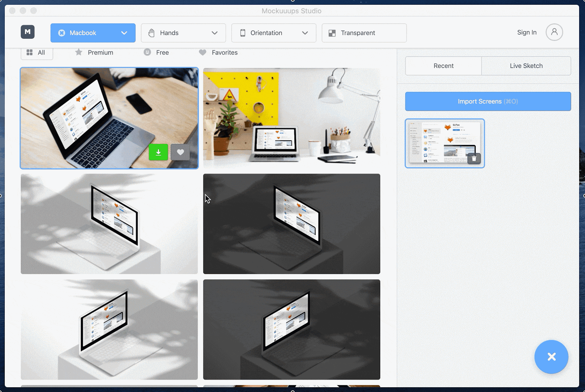The width and height of the screenshot is (585, 392).
Task: Switch to the Recent tab
Action: [444, 66]
